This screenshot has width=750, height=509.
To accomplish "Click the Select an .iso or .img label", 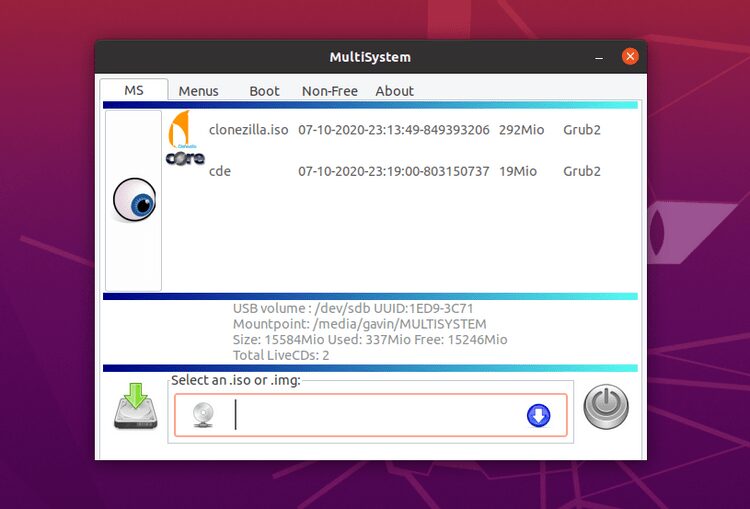I will point(236,380).
